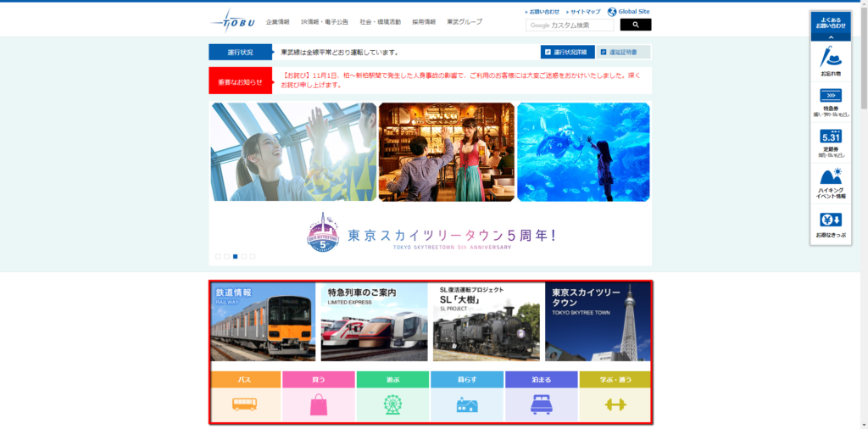Open the 東武グループ navigation menu
This screenshot has width=868, height=429.
[465, 22]
